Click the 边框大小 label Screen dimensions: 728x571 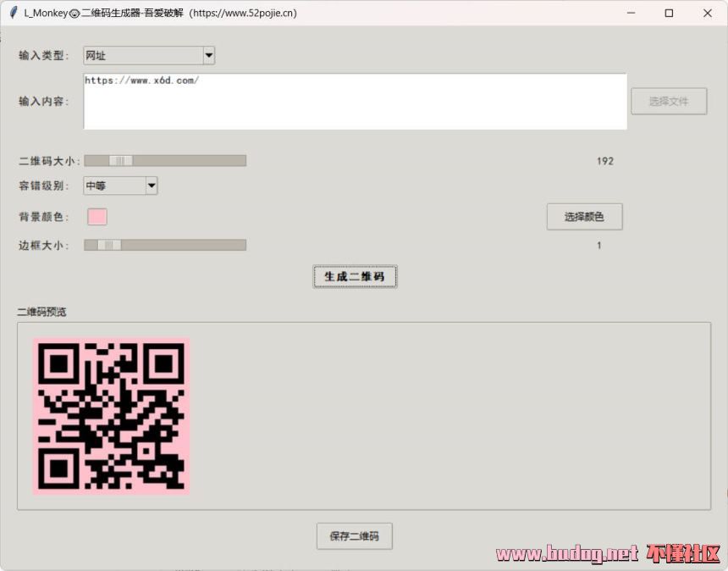(x=44, y=246)
